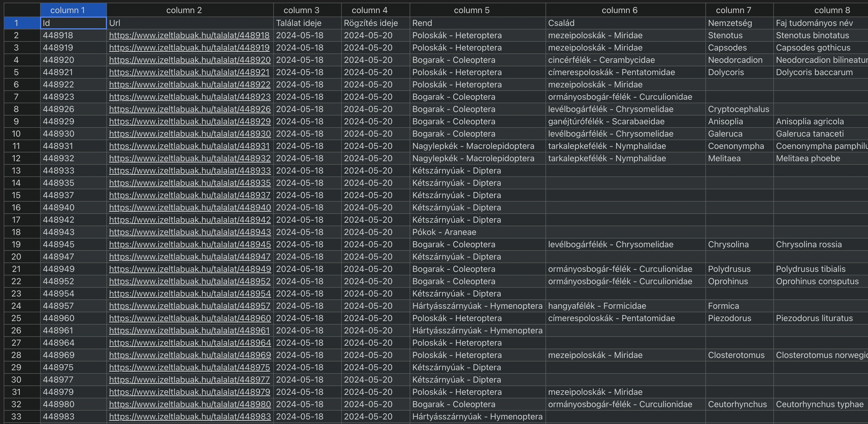This screenshot has height=424, width=868.
Task: Select the 'Cryptocephalus' genus cell
Action: tap(738, 109)
